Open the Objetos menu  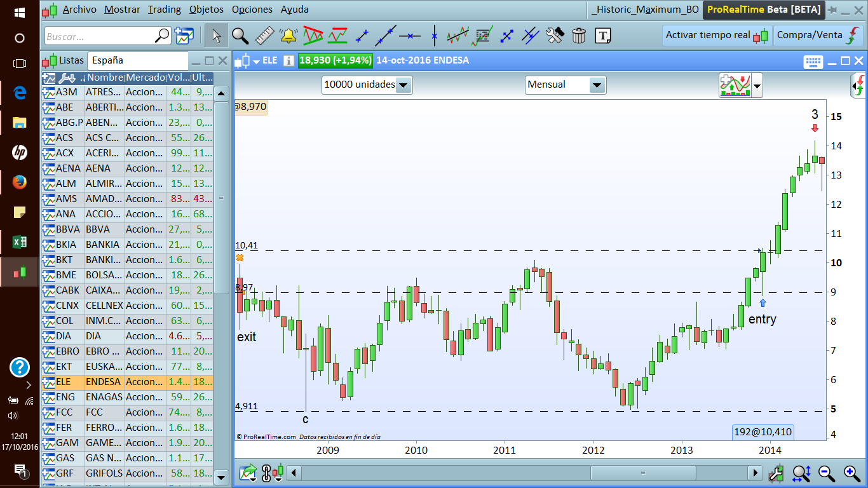pos(207,10)
